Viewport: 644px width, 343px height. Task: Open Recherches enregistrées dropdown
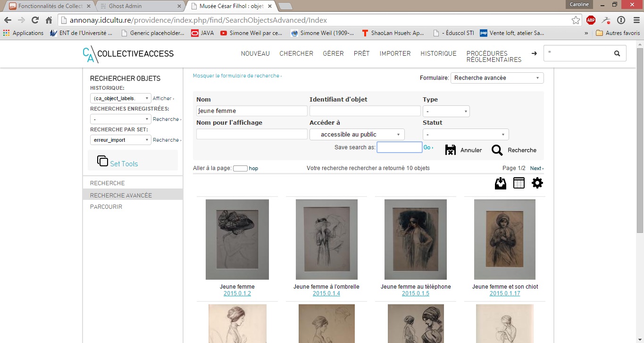tap(121, 119)
